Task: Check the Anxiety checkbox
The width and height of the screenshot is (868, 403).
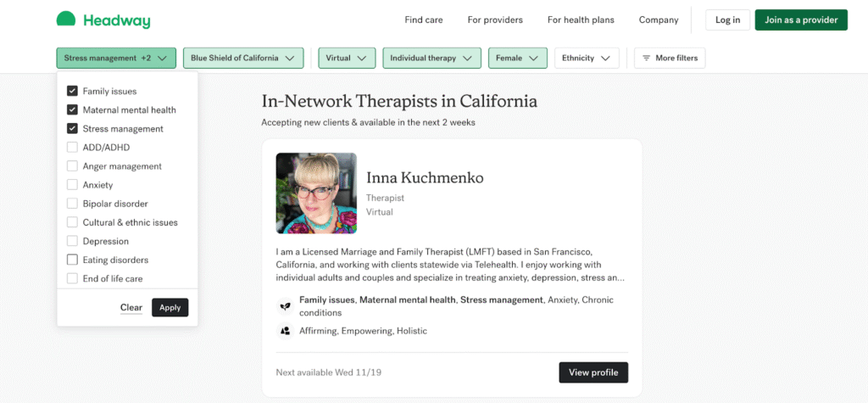Action: click(72, 185)
